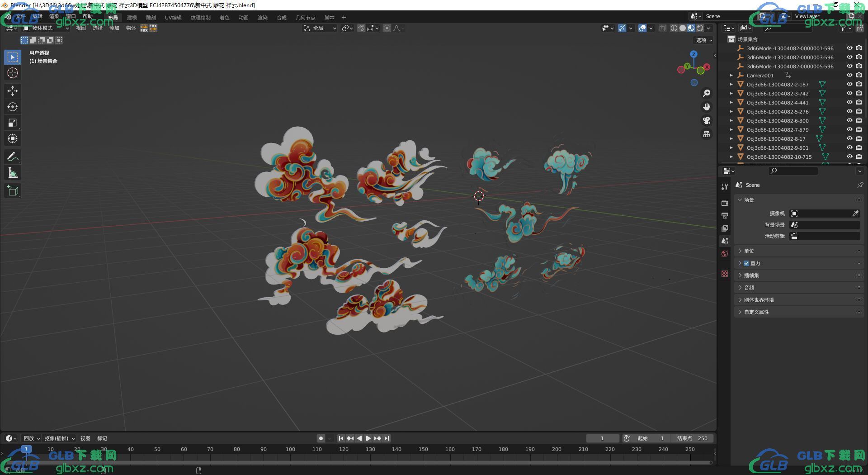This screenshot has height=475, width=868.
Task: Jump to the last frame
Action: pos(387,438)
